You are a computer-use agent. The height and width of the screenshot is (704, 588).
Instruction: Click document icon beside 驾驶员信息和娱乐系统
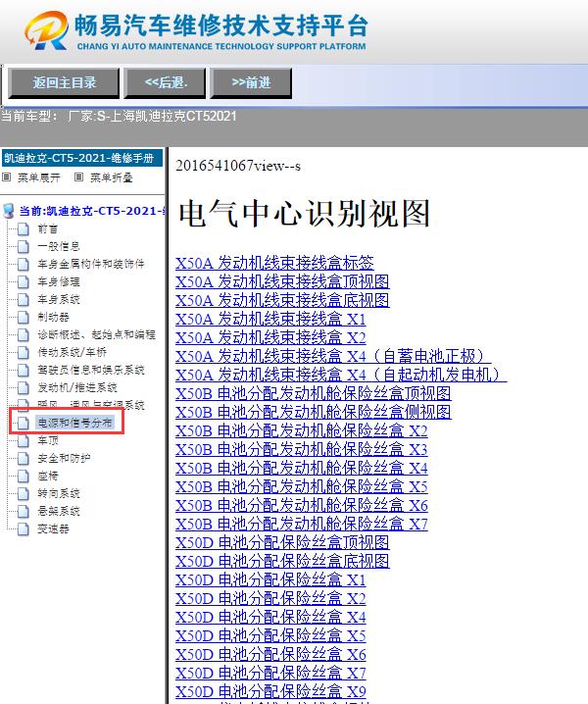(x=23, y=370)
